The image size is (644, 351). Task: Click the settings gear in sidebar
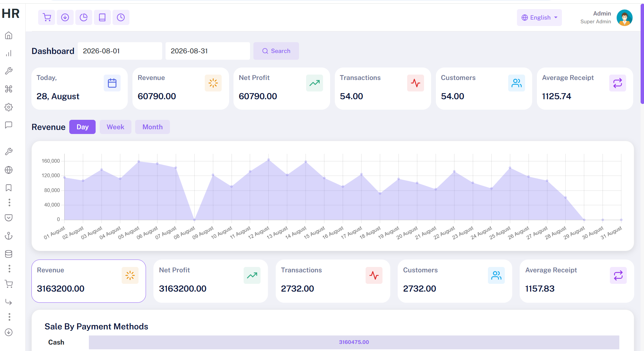click(9, 107)
